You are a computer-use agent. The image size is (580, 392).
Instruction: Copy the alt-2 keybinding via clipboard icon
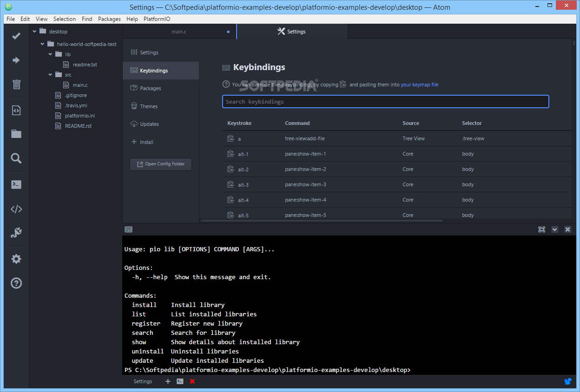tap(231, 169)
